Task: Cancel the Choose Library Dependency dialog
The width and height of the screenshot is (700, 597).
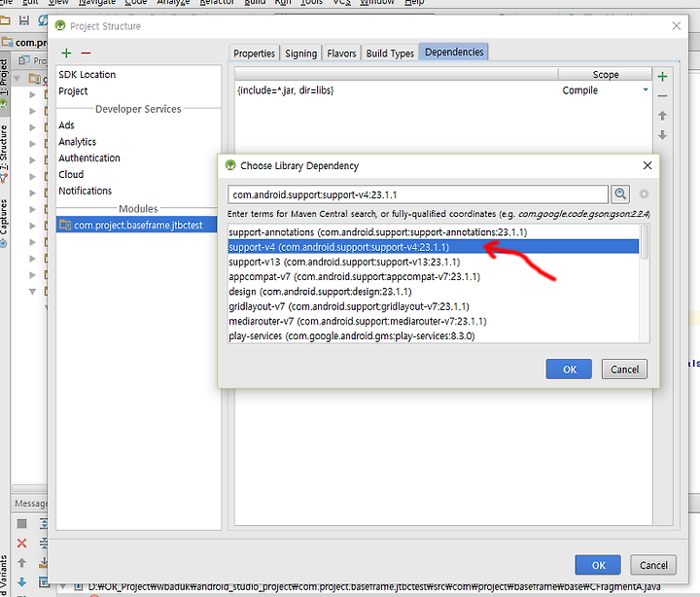Action: 624,369
